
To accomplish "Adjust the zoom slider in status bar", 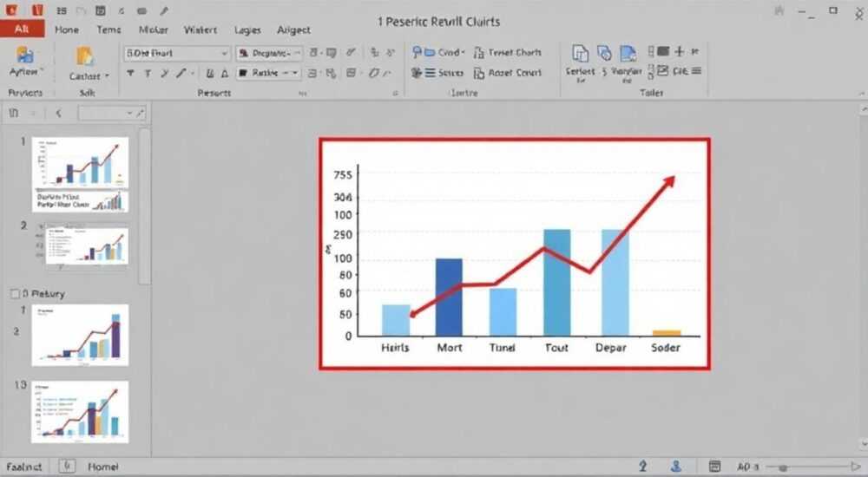I will click(x=783, y=467).
